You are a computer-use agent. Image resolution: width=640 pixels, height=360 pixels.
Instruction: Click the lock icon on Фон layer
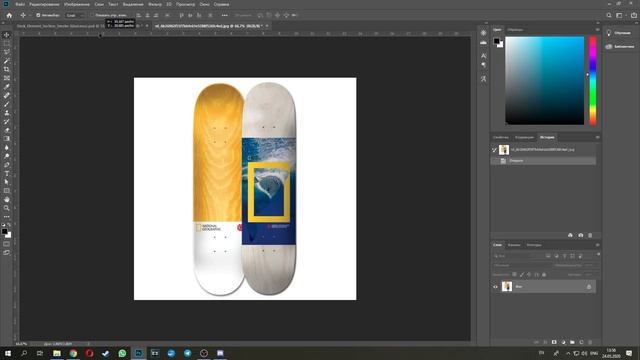coord(589,287)
